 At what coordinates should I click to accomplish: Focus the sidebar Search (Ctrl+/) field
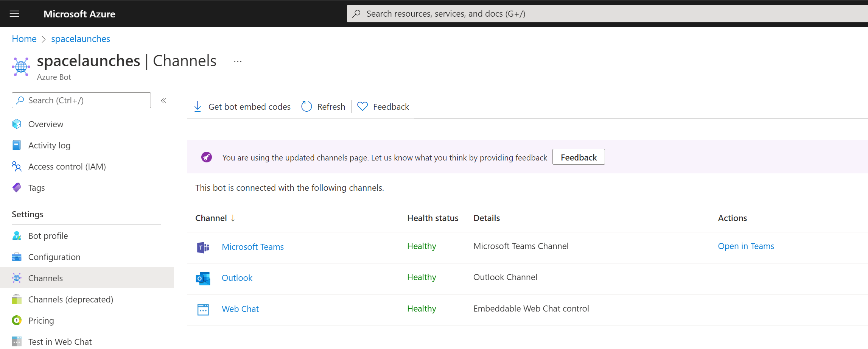[x=81, y=100]
